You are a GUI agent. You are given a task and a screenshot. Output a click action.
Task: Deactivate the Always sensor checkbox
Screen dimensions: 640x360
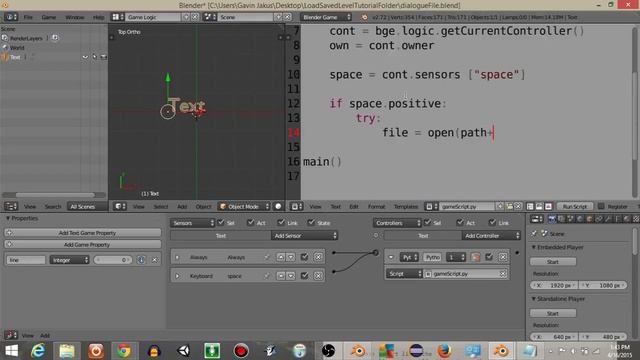pos(304,257)
